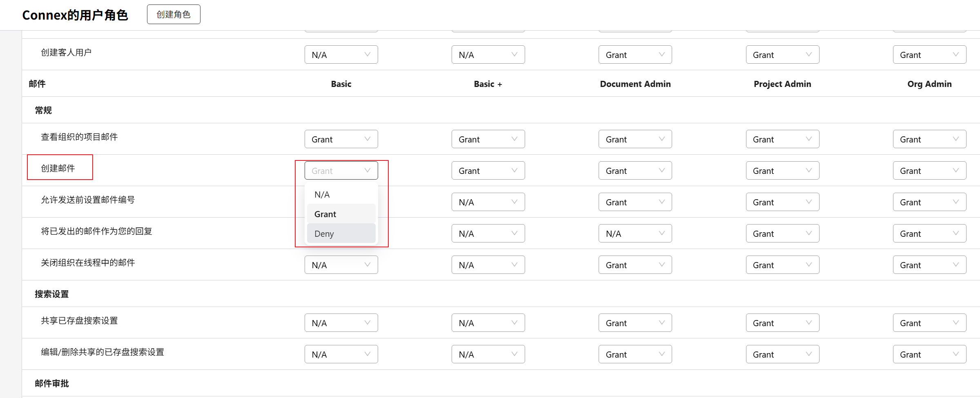
Task: Open 共享已存盘搜索设置 Document Admin dropdown
Action: coord(635,323)
